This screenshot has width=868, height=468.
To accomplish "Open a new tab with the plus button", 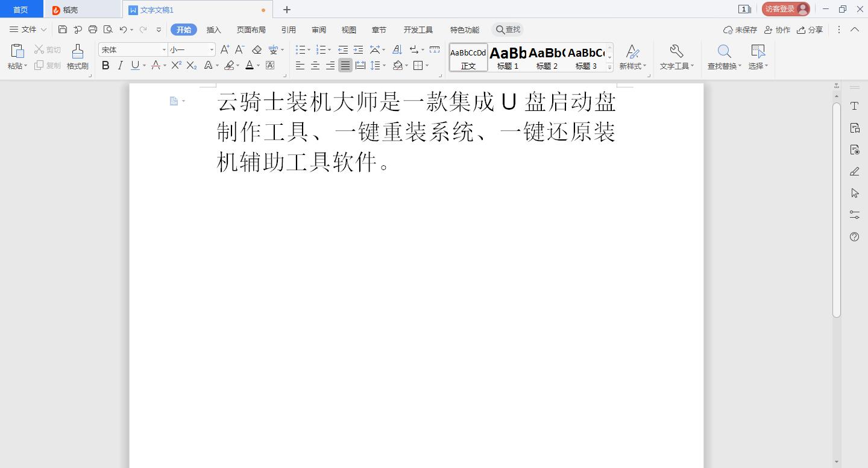I will point(287,9).
